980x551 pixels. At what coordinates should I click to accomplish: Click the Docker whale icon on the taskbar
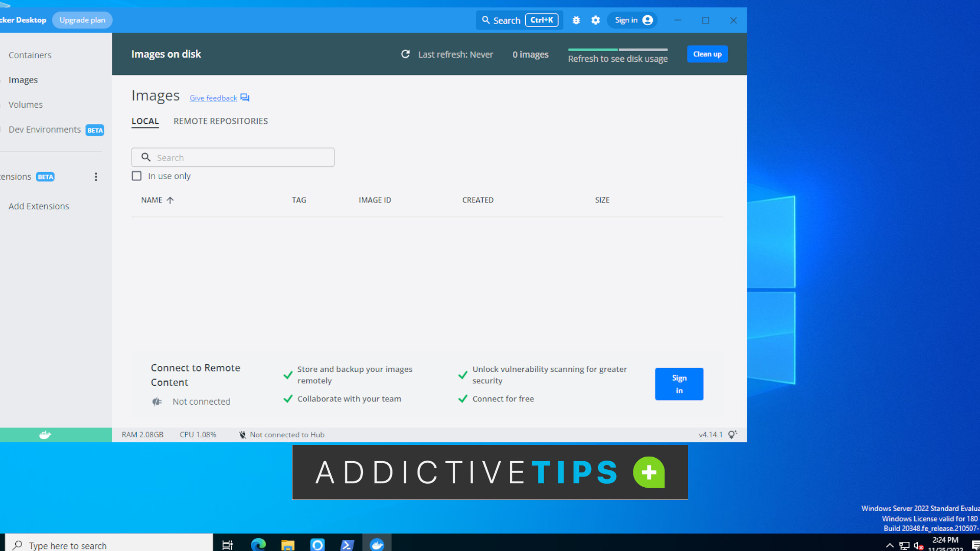tap(377, 544)
